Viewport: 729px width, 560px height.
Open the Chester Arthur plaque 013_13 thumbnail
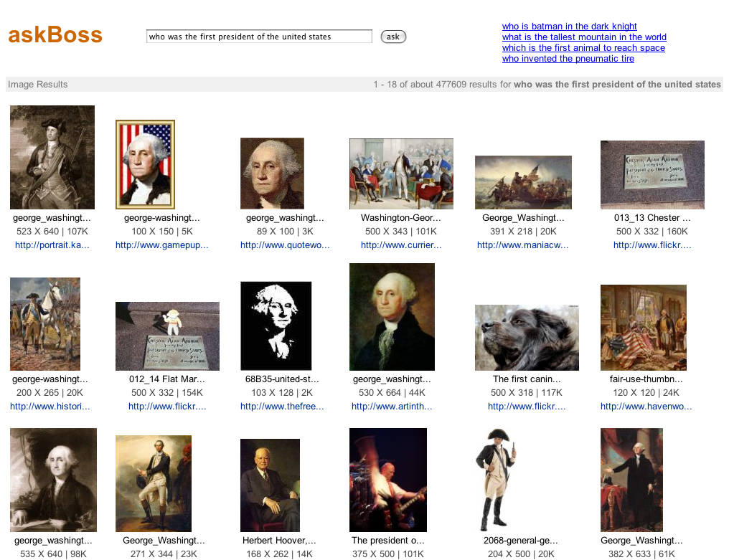click(652, 175)
